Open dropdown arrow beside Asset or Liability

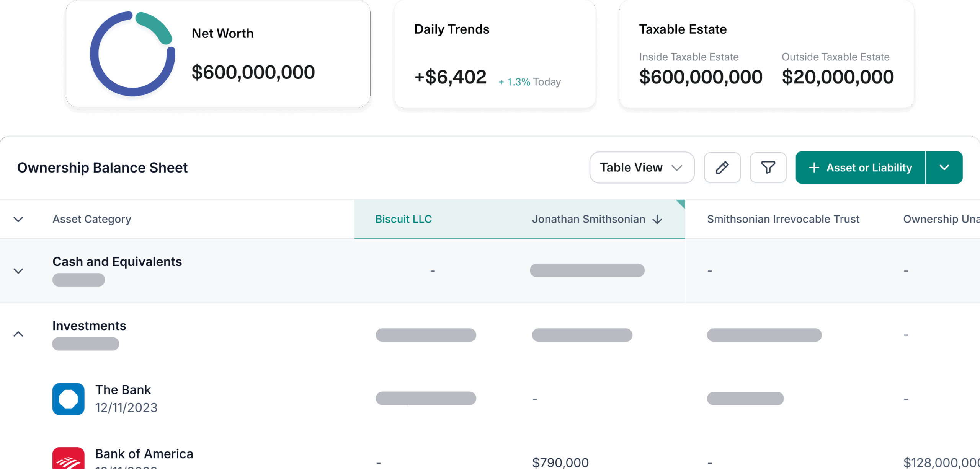[944, 168]
